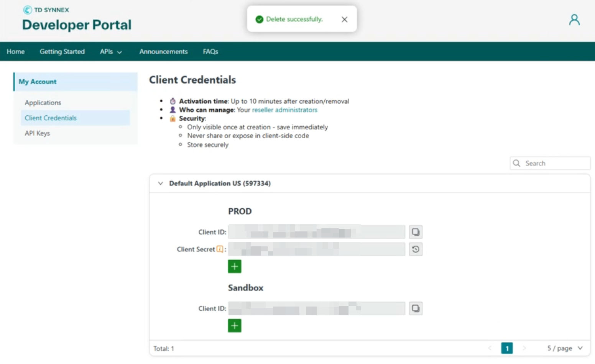Viewport: 595px width, 364px height.
Task: Open Announcements in the navigation bar
Action: [x=163, y=52]
